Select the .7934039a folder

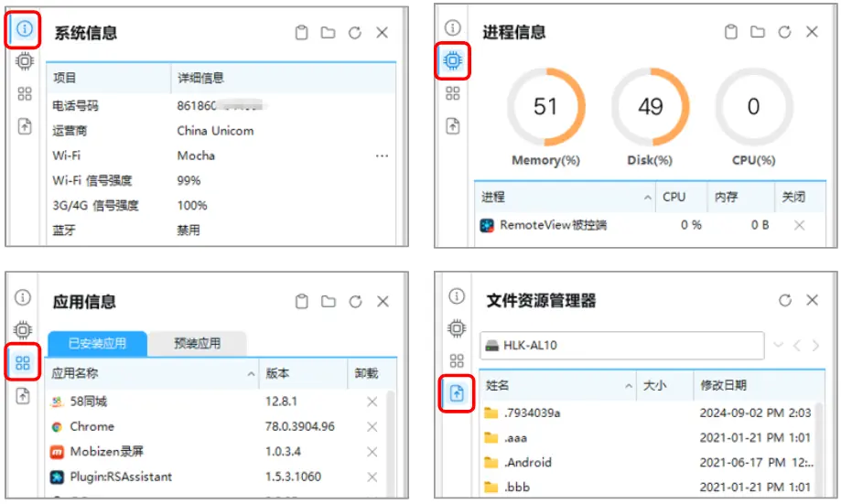click(648, 413)
